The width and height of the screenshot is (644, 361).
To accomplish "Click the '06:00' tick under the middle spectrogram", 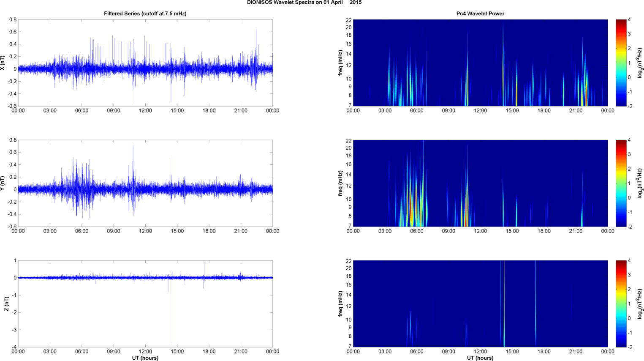I will point(417,231).
